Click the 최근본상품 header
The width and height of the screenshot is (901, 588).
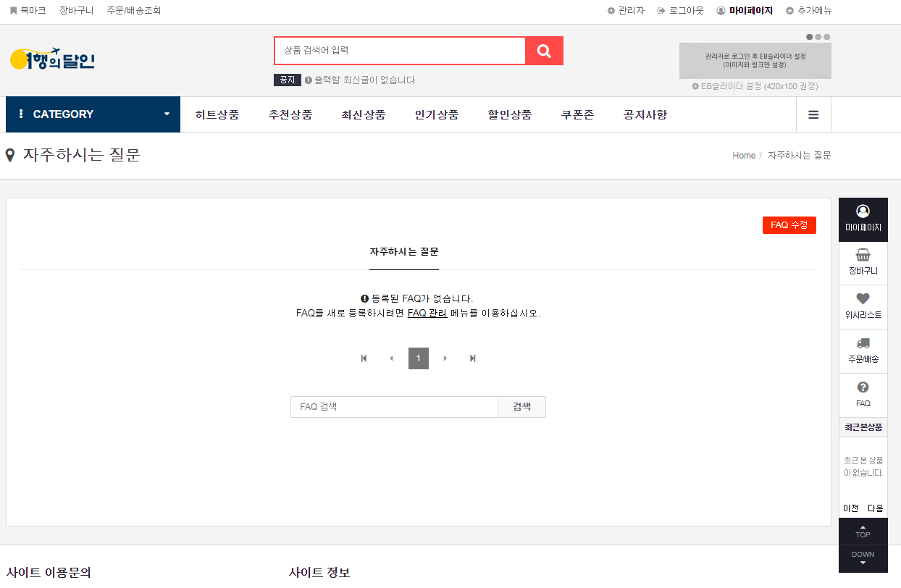coord(863,427)
